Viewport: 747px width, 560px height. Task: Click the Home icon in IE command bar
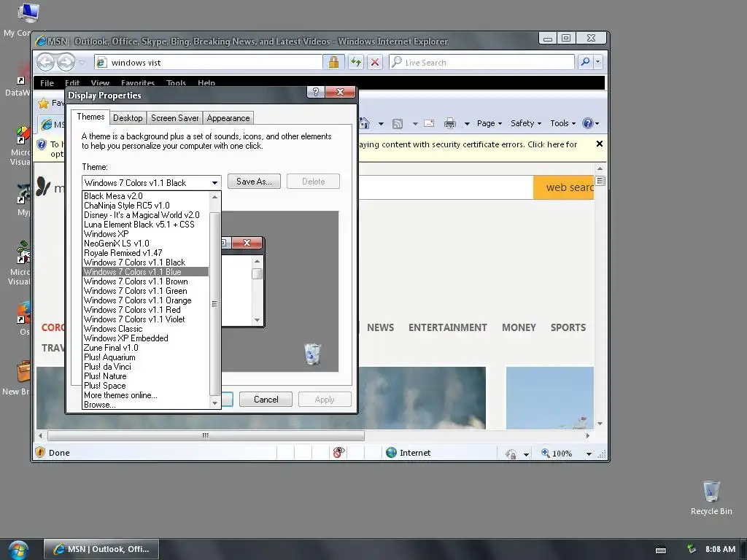(x=365, y=123)
